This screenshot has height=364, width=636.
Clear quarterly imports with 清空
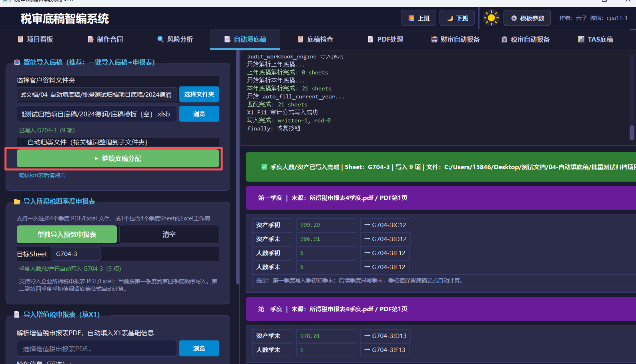point(169,234)
